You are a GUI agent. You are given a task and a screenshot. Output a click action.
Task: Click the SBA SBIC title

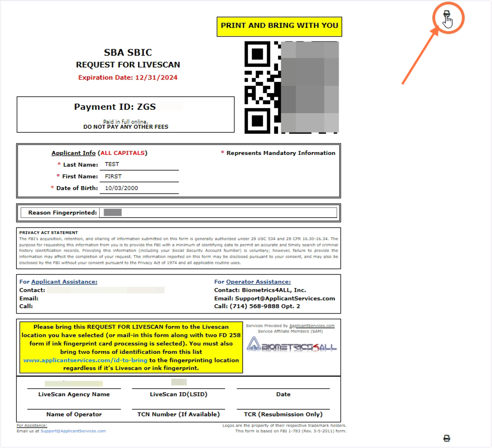(x=128, y=52)
